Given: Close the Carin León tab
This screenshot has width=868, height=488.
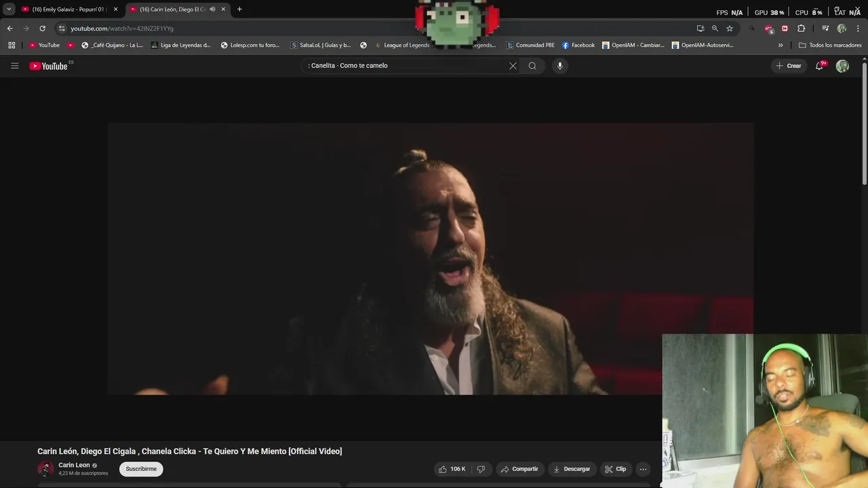Looking at the screenshot, I should tap(223, 9).
